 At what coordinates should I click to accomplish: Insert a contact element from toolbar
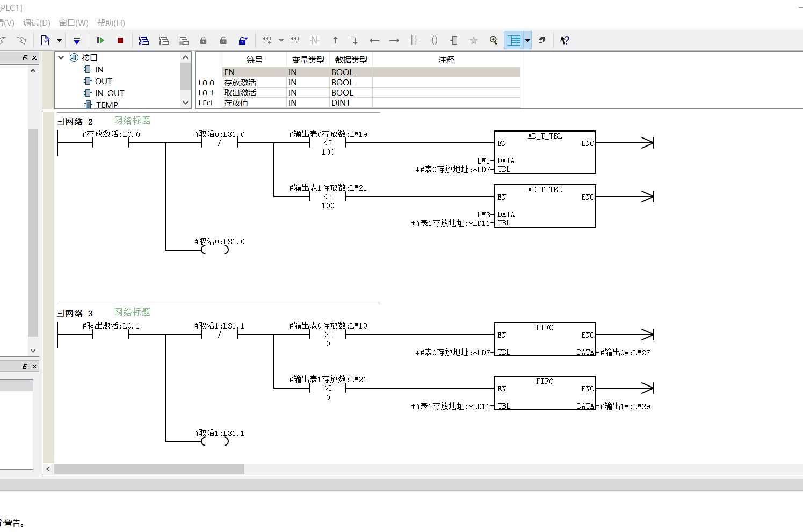coord(414,40)
